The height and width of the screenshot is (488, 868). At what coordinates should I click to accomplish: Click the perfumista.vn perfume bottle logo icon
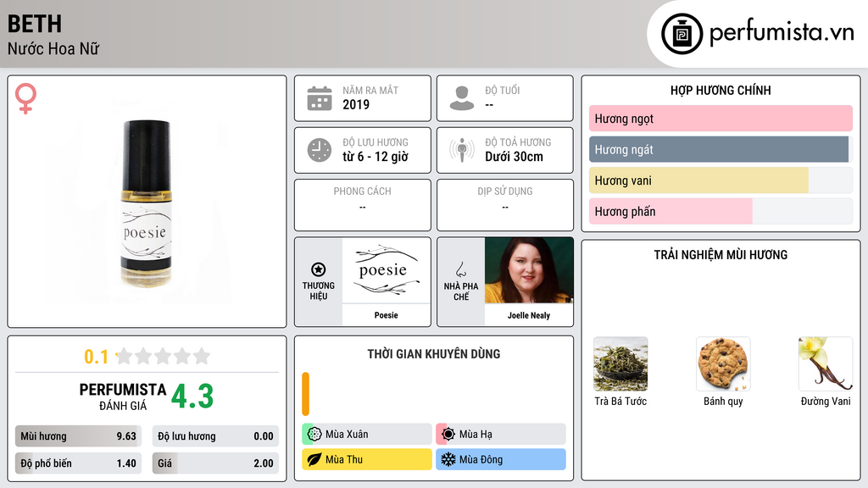click(682, 34)
